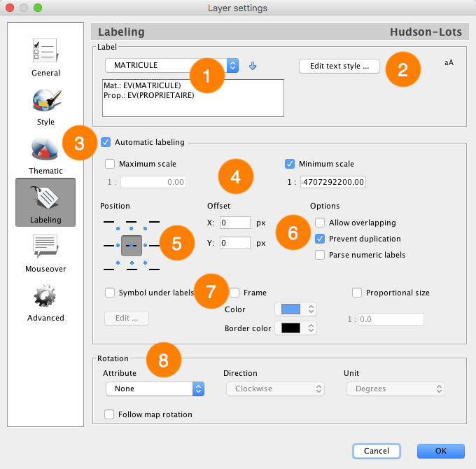Enable the Maximum scale checkbox
Screen dimensions: 476x469
pyautogui.click(x=110, y=164)
